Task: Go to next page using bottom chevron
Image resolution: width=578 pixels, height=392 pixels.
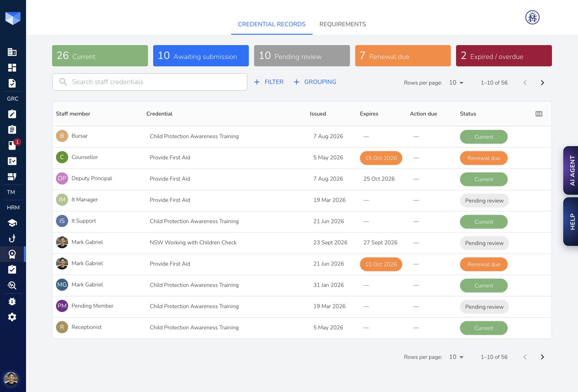Action: click(x=542, y=357)
